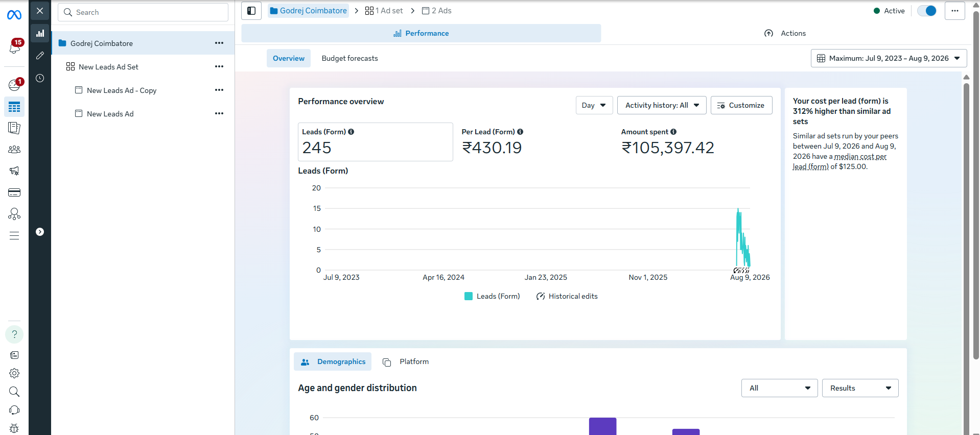Viewport: 980px width, 435px height.
Task: Open the ads reporting pages icon
Action: coord(14,128)
